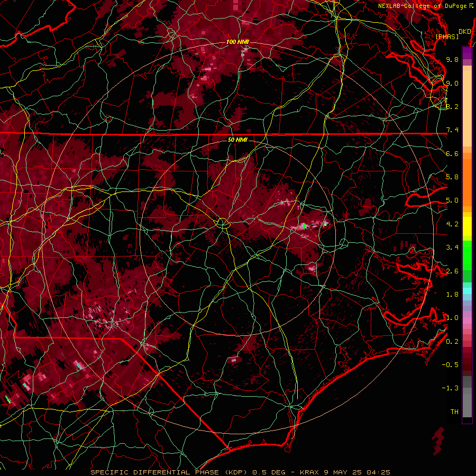Click the TH label on the color scale
Image resolution: width=476 pixels, height=476 pixels.
[x=454, y=412]
